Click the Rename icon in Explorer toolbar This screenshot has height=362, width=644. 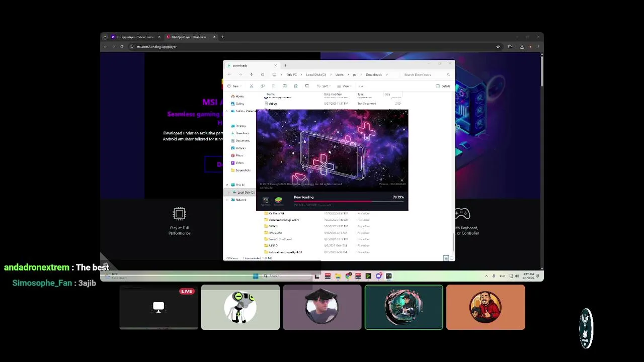pyautogui.click(x=285, y=86)
